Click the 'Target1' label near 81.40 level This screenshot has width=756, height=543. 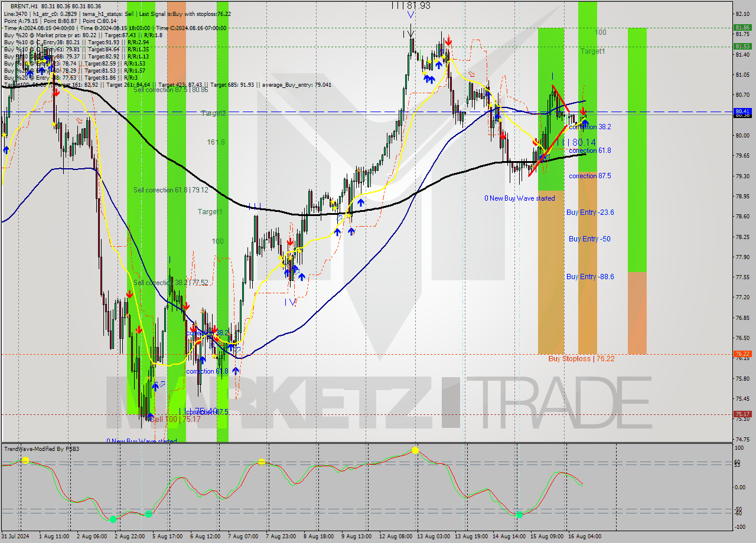[592, 51]
